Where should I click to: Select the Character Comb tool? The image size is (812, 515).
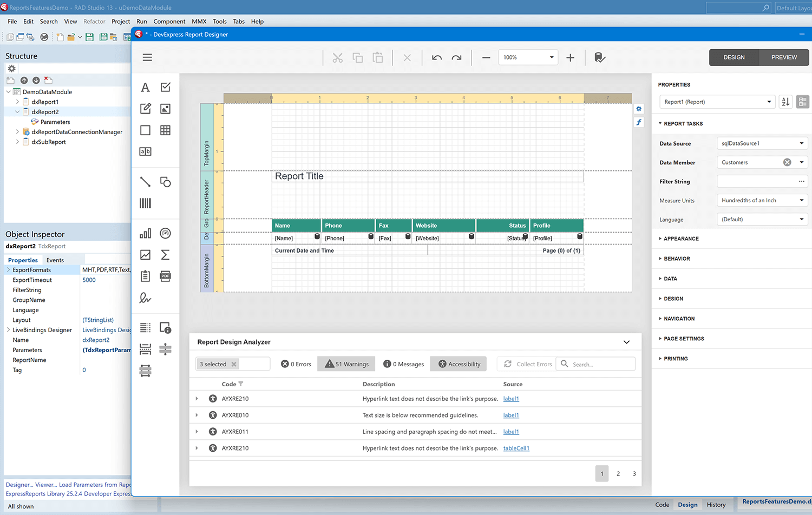pyautogui.click(x=145, y=151)
